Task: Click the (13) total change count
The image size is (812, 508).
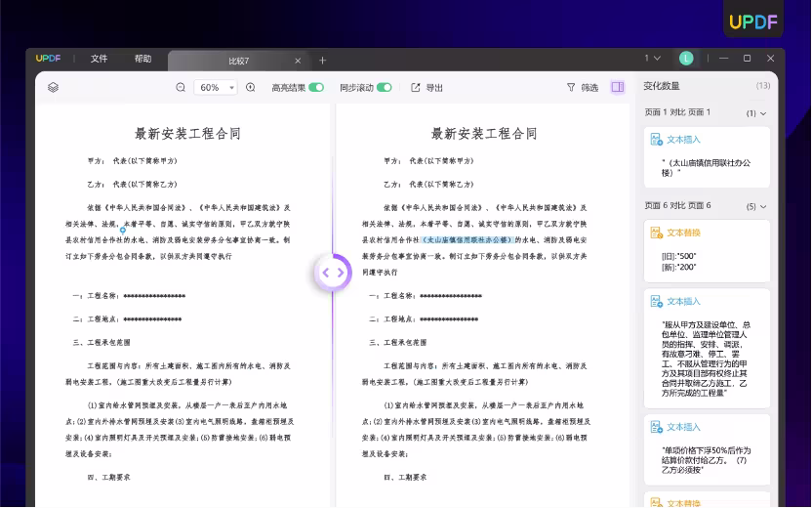Action: 763,86
